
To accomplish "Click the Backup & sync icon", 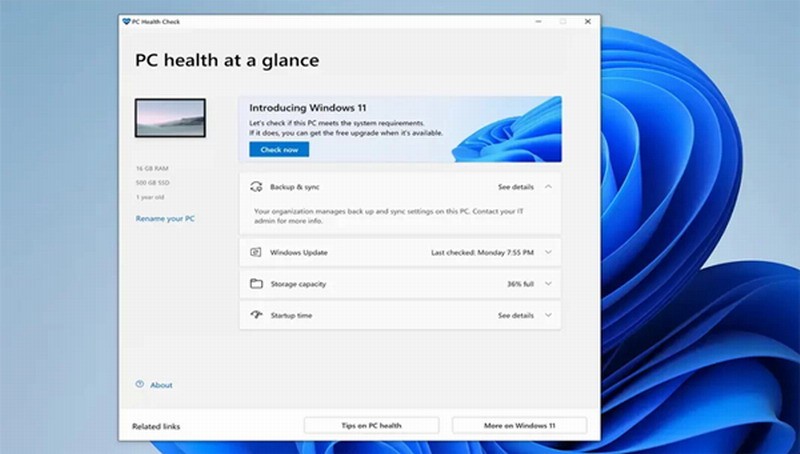I will [x=256, y=187].
